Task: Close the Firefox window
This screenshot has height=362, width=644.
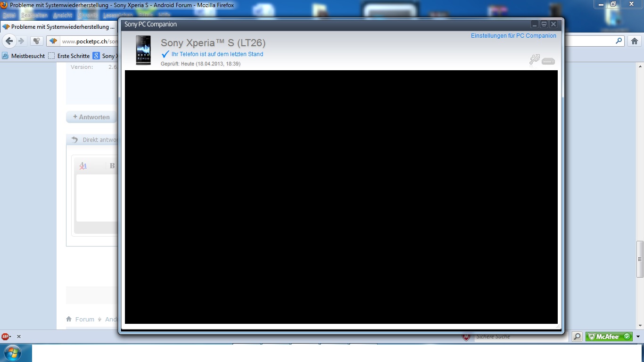Action: (x=630, y=4)
